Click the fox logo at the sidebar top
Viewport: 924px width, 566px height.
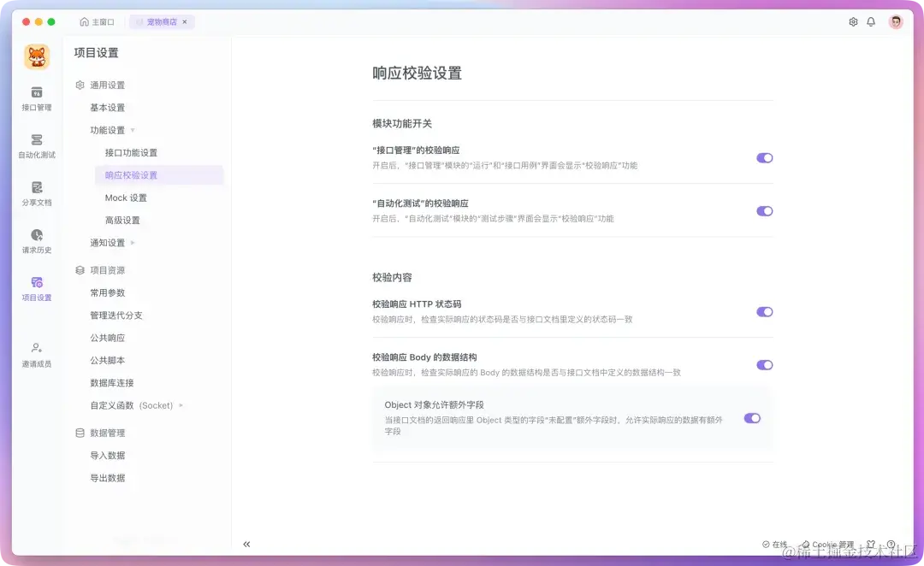coord(36,57)
